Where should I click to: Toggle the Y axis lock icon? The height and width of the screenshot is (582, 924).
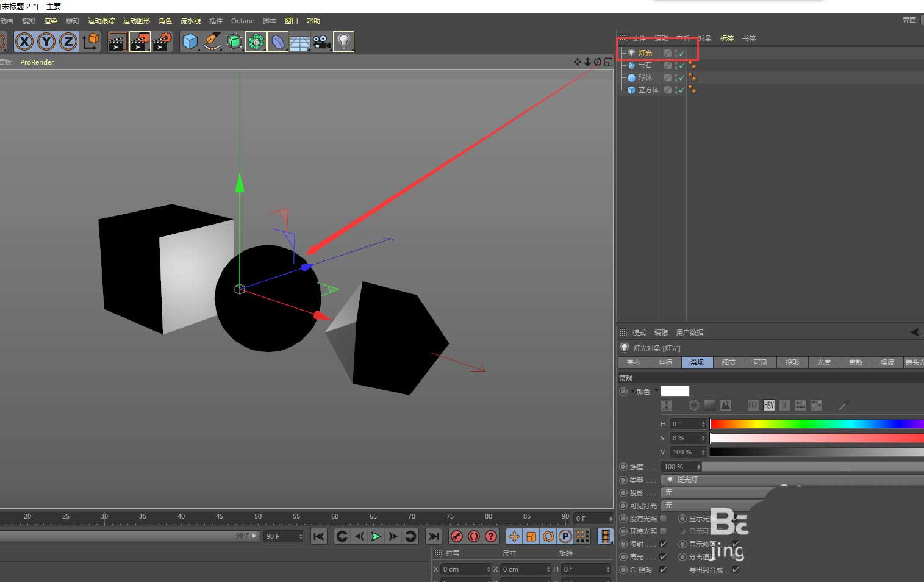pos(47,41)
